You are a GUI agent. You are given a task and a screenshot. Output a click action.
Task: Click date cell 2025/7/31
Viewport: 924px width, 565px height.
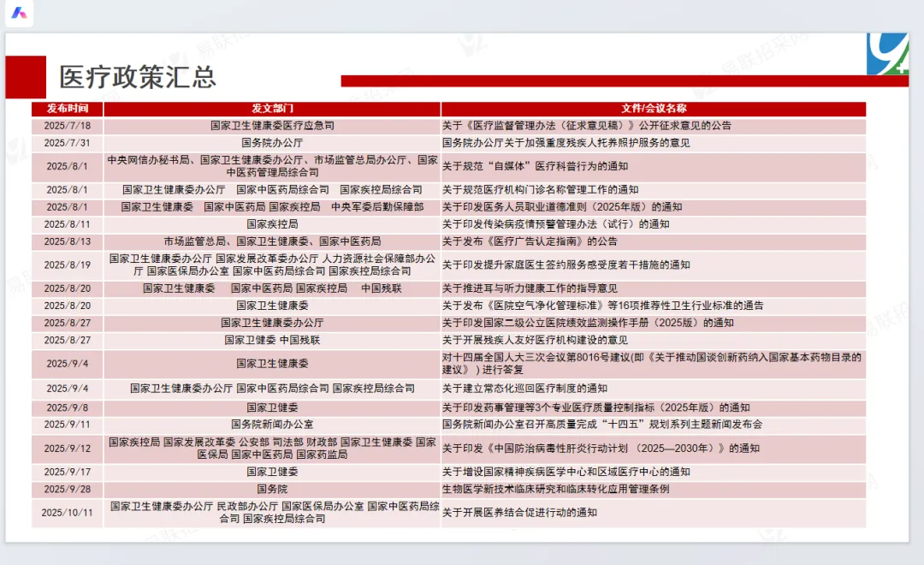click(x=68, y=143)
